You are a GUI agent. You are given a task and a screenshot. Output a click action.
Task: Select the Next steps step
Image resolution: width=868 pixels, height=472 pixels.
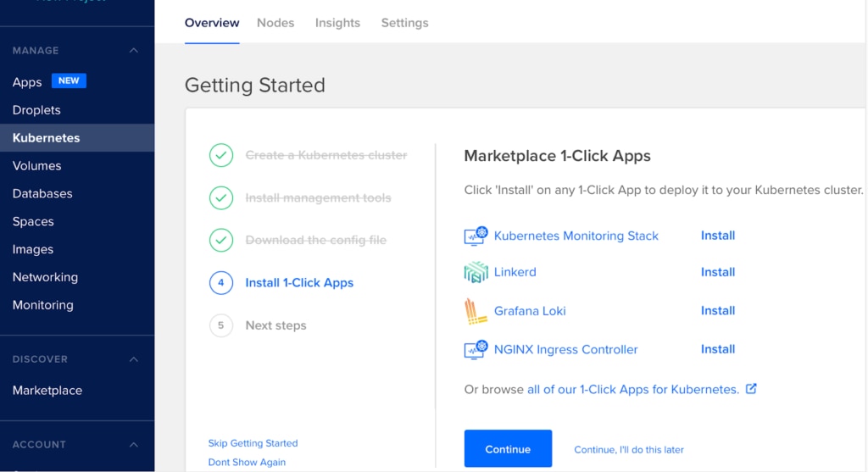coord(275,325)
